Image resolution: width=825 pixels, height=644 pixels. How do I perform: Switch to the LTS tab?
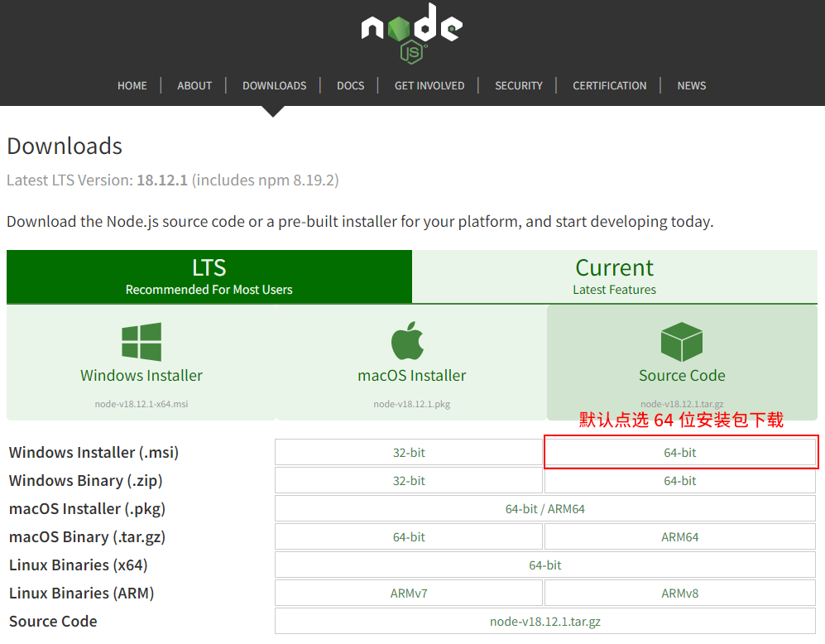(x=209, y=276)
